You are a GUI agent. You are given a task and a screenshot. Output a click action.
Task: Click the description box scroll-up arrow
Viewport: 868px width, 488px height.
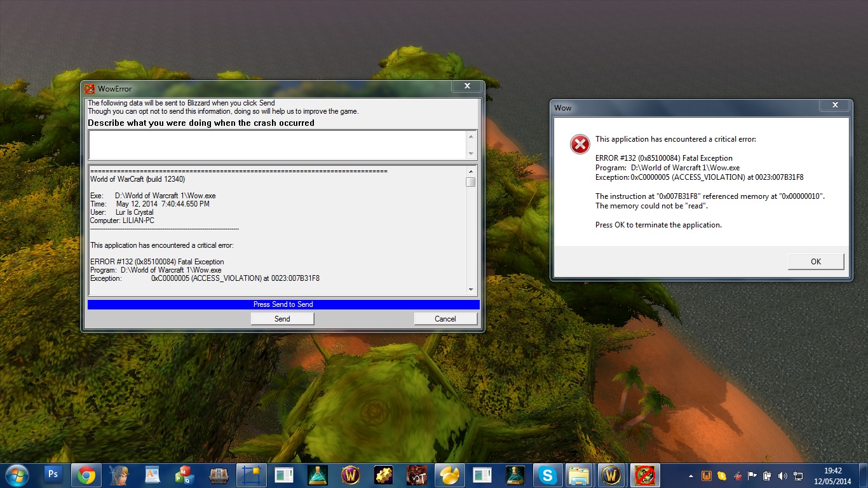tap(471, 137)
